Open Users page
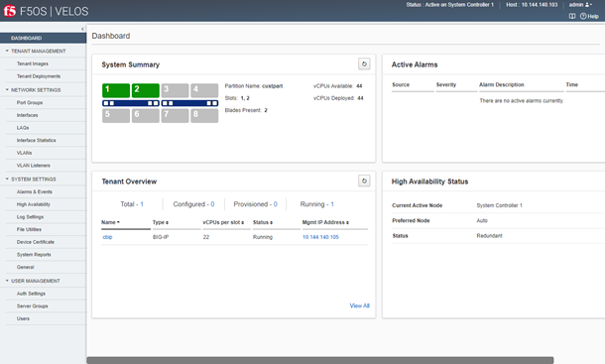 tap(23, 318)
